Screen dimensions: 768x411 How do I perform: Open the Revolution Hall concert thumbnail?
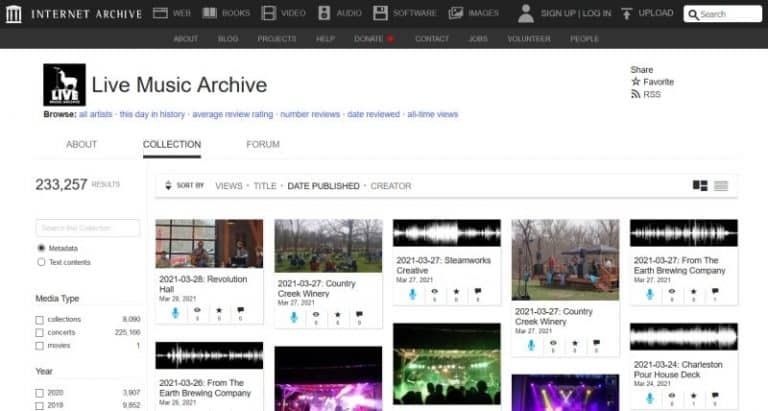(x=209, y=243)
